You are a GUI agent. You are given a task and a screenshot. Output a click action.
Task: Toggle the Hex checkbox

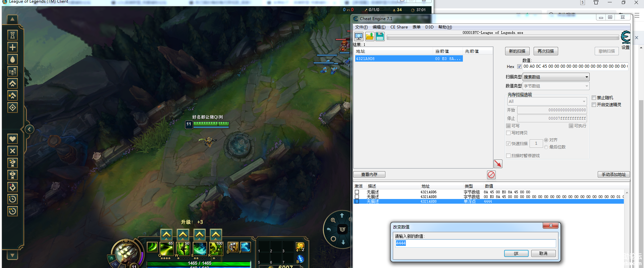[519, 66]
